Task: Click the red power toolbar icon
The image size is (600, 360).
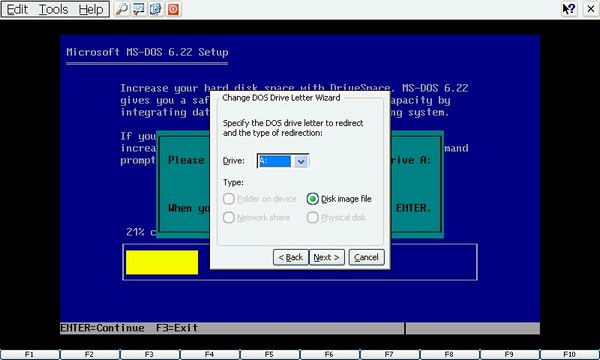Action: 173,9
